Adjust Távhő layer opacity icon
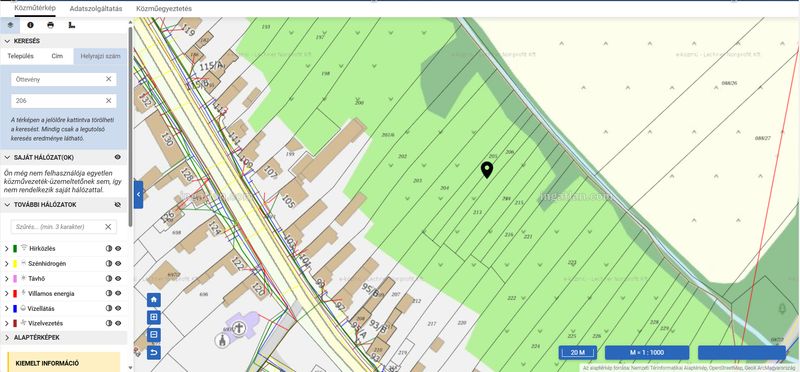Viewport: 800px width, 372px height. click(108, 279)
